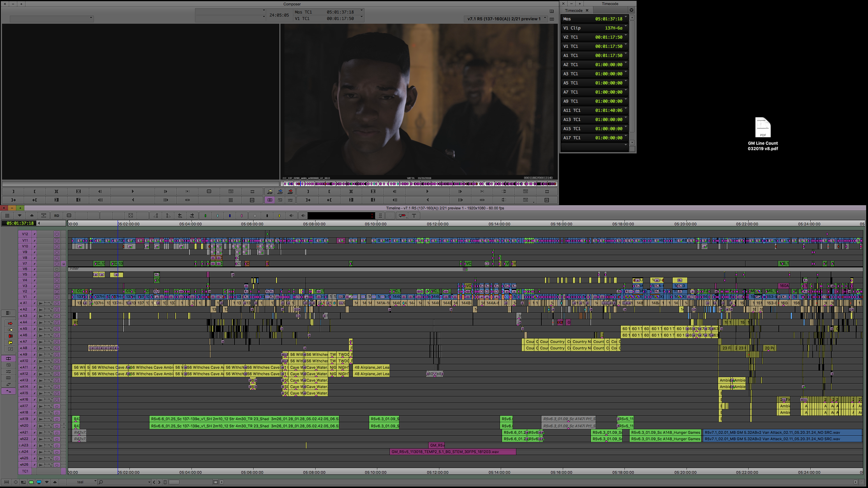
Task: Go to next search result arrow
Action: point(159,482)
